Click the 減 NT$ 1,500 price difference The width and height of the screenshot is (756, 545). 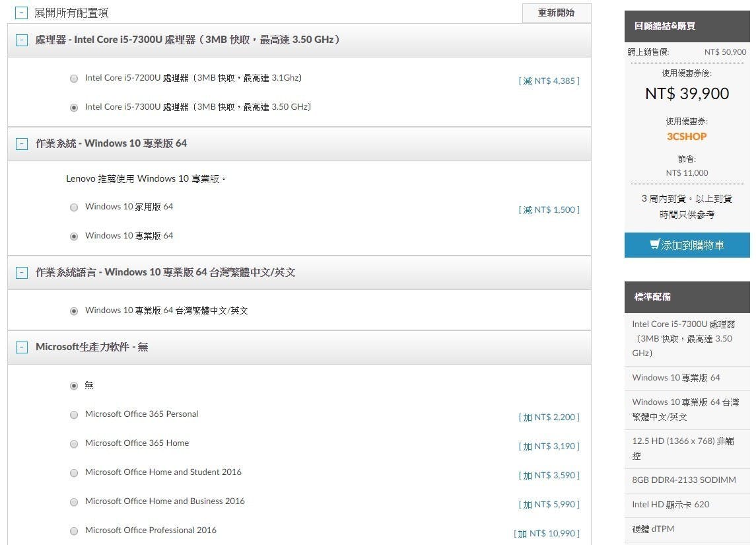(549, 210)
